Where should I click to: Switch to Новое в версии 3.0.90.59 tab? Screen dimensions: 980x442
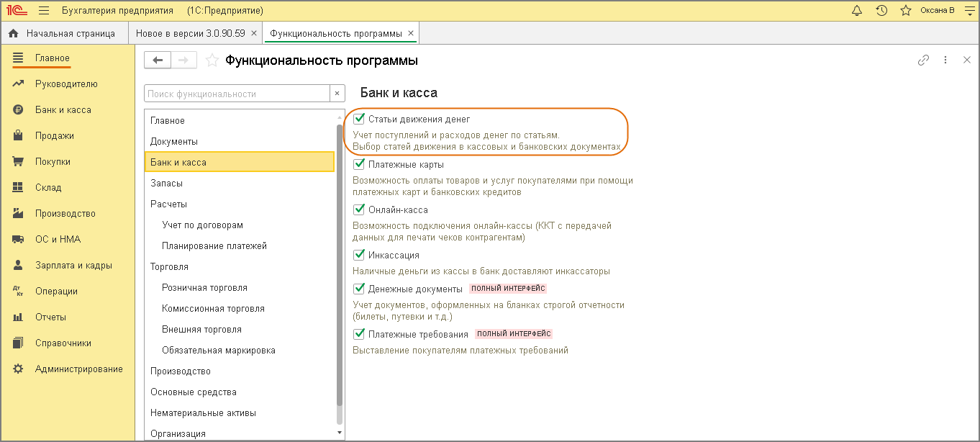[x=196, y=33]
